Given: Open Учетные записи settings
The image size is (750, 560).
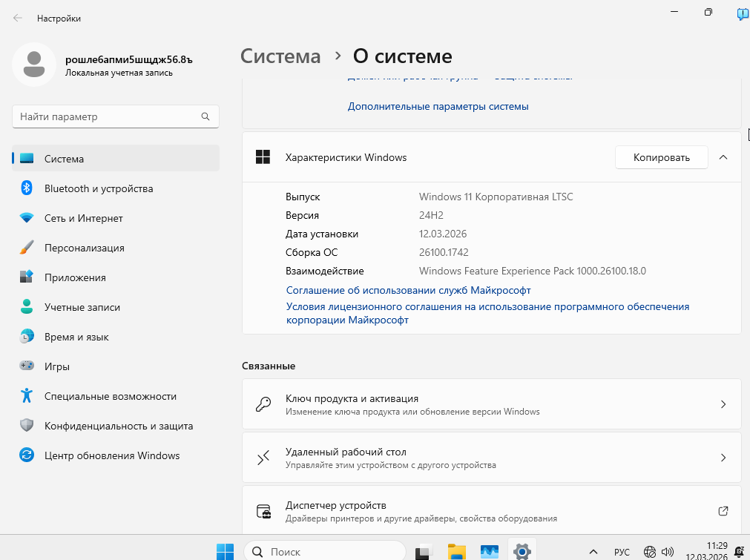Looking at the screenshot, I should click(82, 307).
